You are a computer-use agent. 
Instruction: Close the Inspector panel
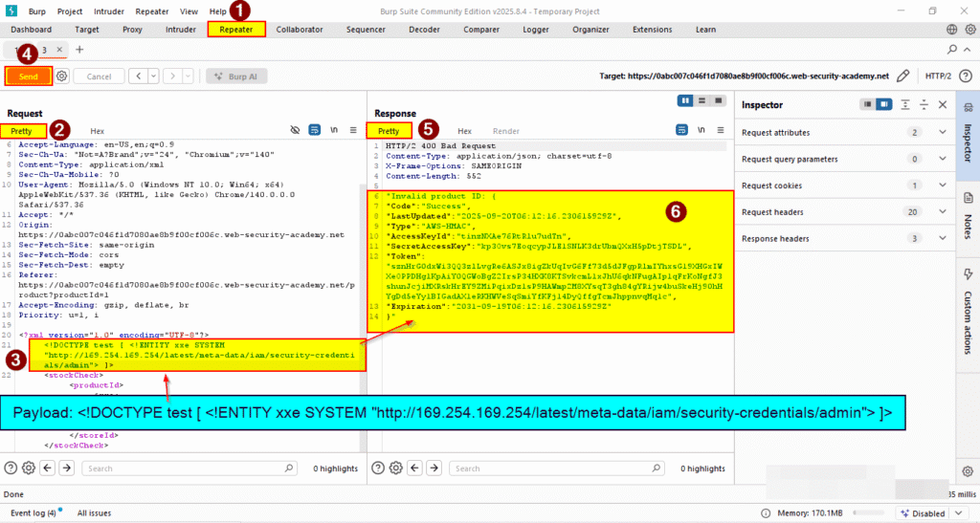(943, 104)
